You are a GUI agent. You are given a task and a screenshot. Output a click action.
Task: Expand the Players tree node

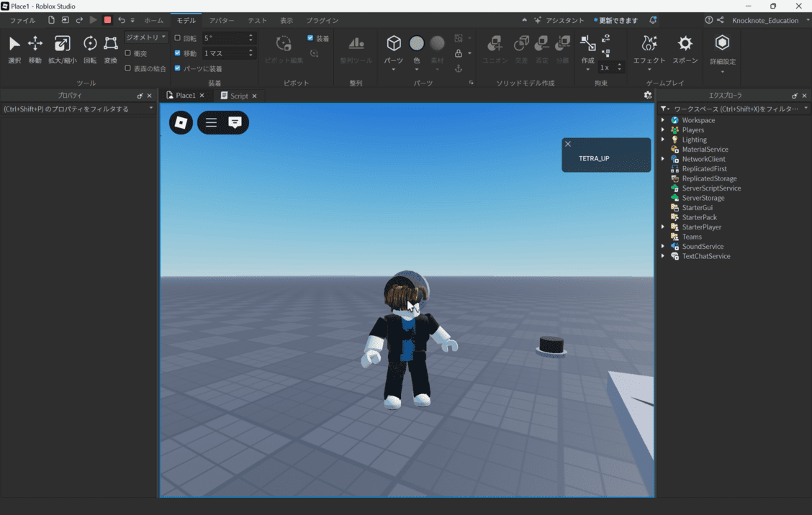(x=663, y=130)
